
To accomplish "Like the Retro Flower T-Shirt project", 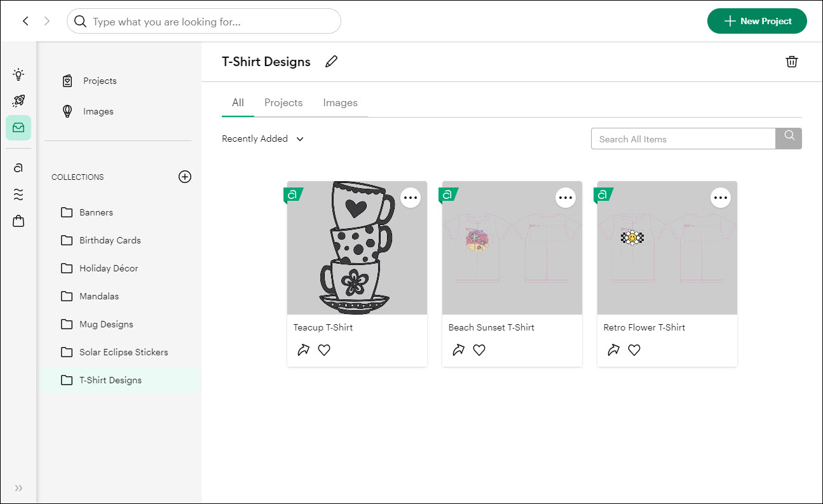I will (634, 350).
